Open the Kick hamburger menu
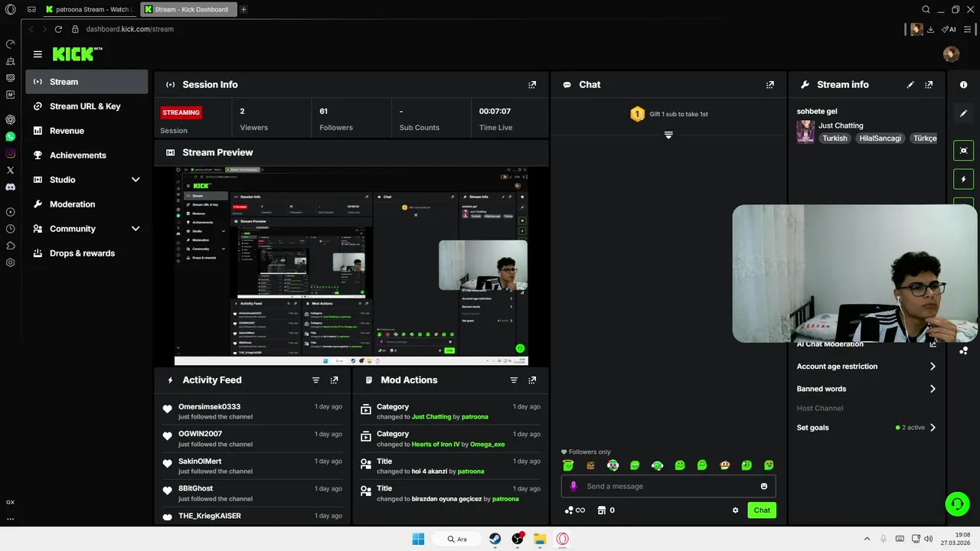The image size is (980, 551). (x=38, y=54)
